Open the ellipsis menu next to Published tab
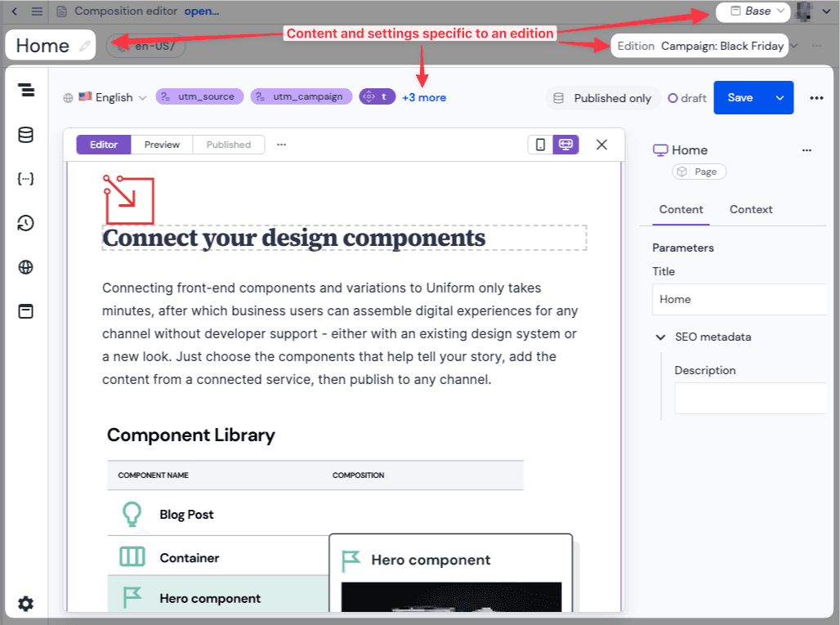Image resolution: width=840 pixels, height=625 pixels. click(x=281, y=145)
